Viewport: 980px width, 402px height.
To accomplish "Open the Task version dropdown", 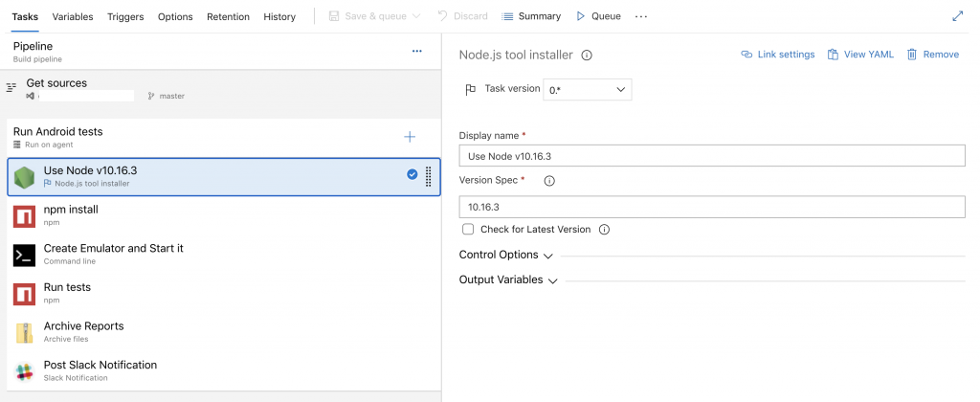I will tap(587, 89).
